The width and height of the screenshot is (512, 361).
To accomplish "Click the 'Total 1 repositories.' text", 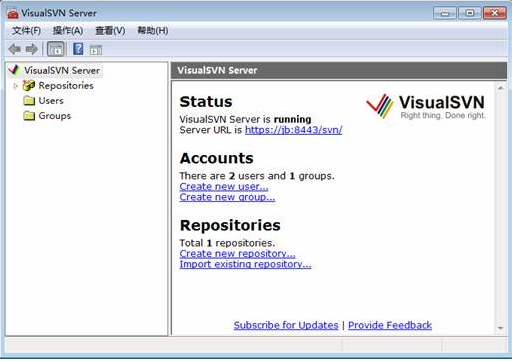I will (x=227, y=243).
